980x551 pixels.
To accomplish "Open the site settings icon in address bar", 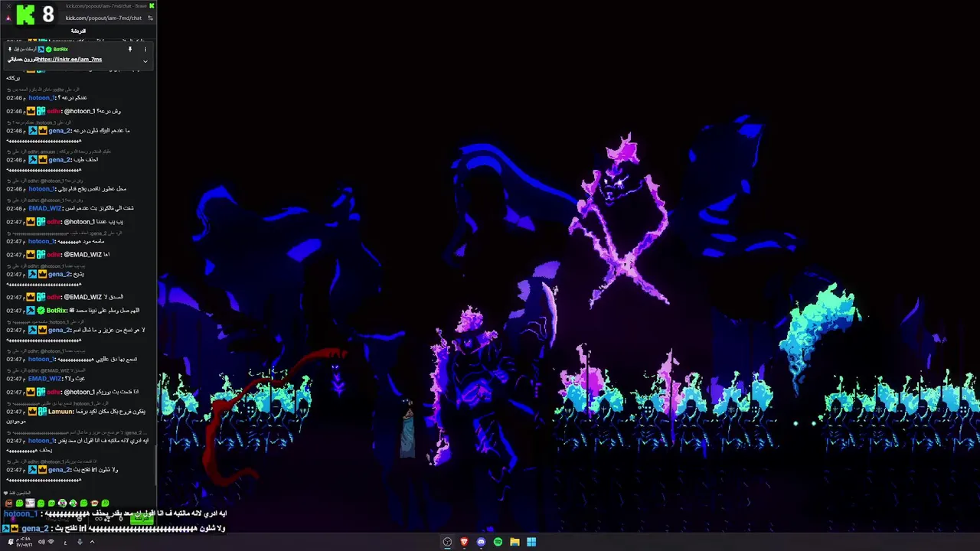I will (x=150, y=18).
